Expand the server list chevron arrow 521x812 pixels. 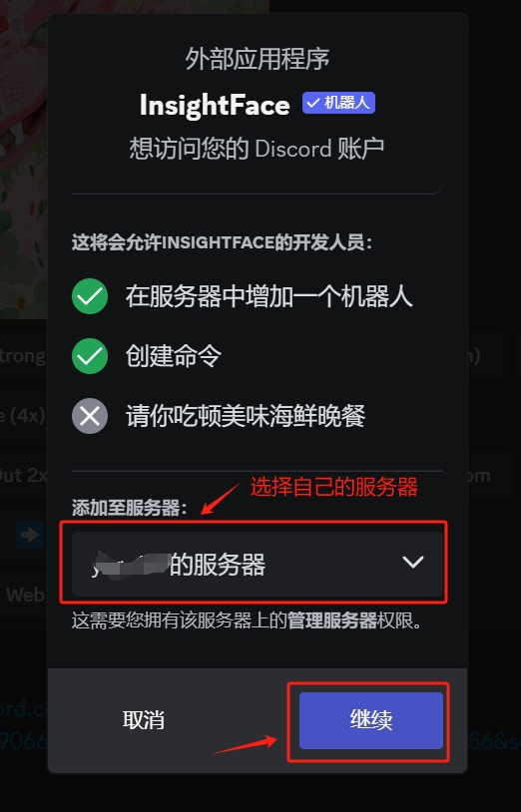click(413, 562)
